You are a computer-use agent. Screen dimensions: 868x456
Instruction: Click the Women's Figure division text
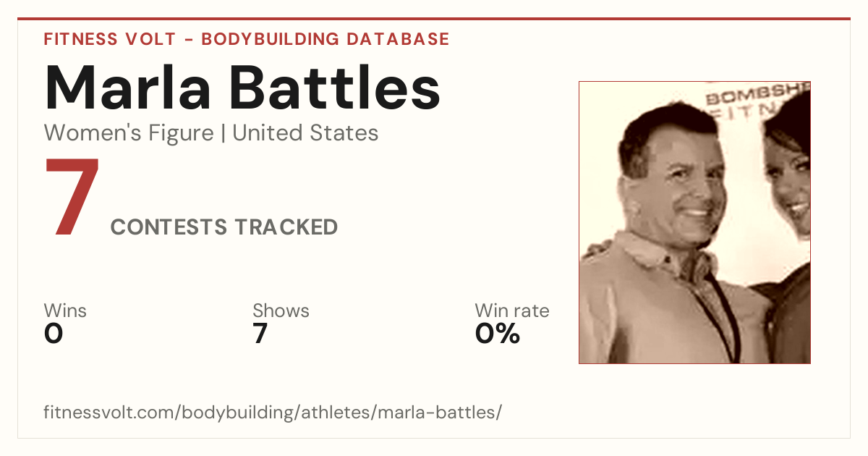[129, 133]
